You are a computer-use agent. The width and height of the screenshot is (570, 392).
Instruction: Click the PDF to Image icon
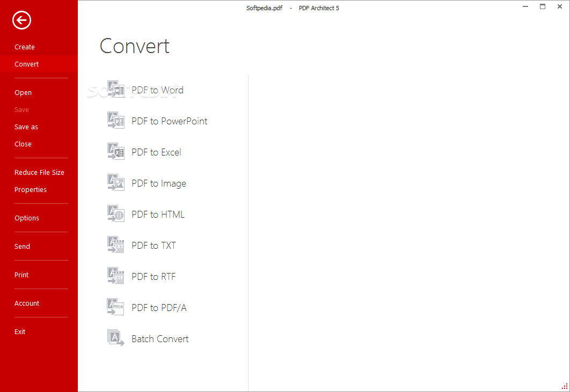tap(116, 183)
